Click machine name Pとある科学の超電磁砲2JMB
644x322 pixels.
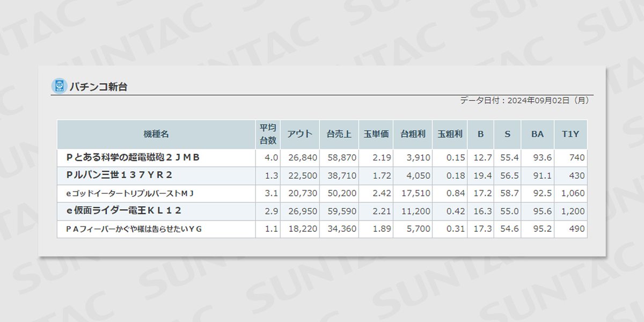tap(133, 157)
